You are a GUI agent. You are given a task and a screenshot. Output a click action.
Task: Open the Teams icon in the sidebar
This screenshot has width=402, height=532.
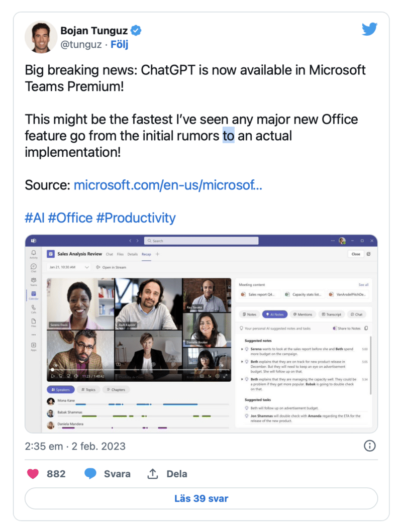[x=34, y=280]
